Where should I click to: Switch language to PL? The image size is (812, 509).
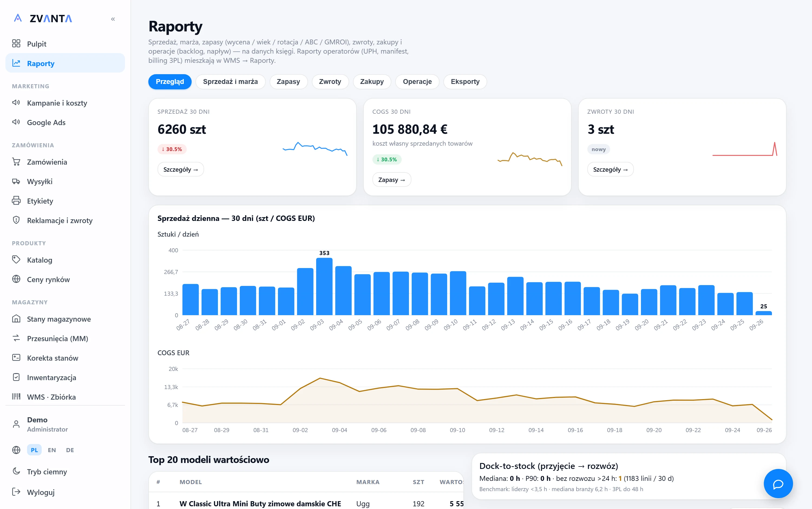(x=34, y=450)
